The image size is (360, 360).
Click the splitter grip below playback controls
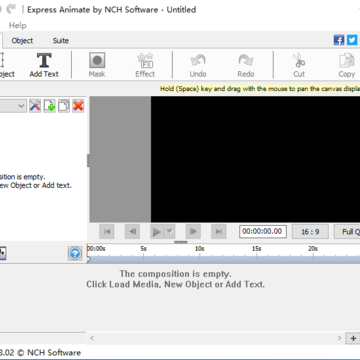coord(181,242)
